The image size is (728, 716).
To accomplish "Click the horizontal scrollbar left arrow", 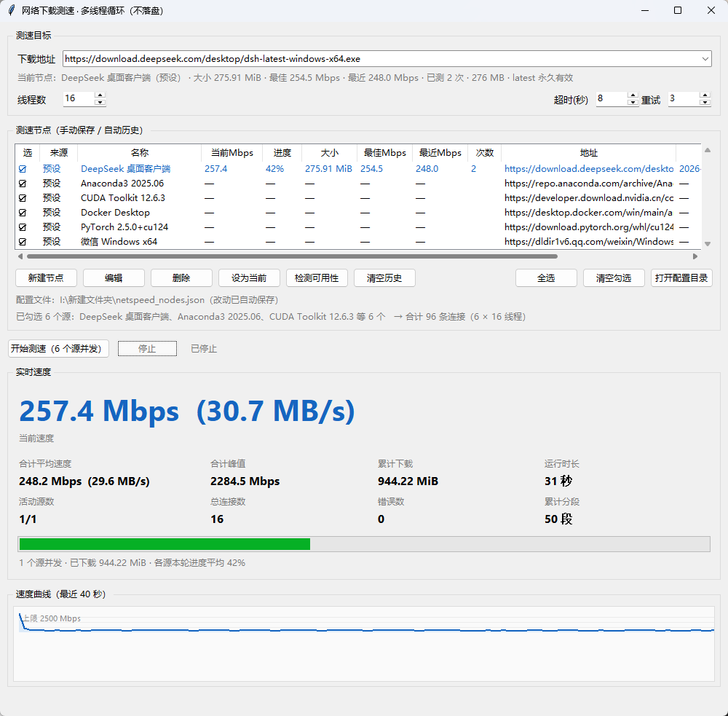I will (20, 256).
